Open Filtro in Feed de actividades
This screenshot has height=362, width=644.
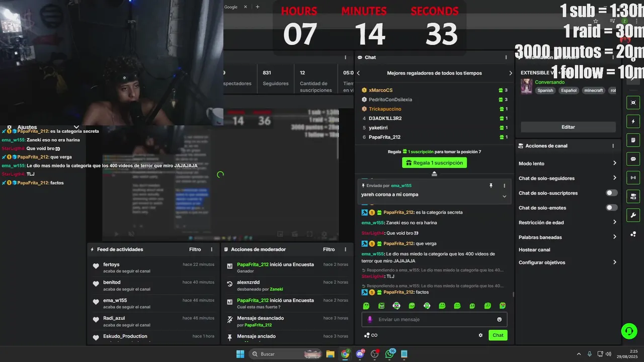(195, 249)
